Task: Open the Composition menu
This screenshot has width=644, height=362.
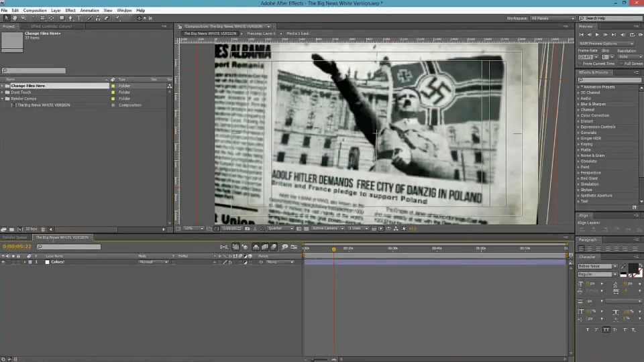Action: tap(35, 10)
